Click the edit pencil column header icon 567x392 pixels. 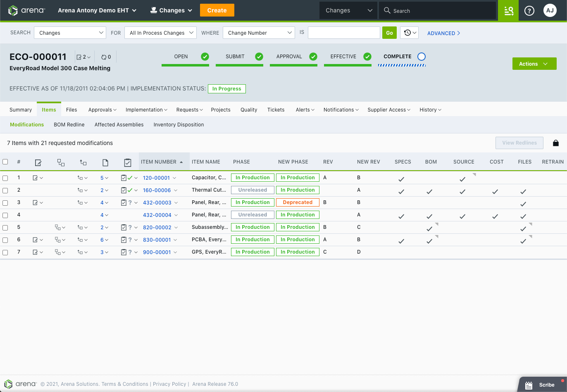[x=38, y=163]
